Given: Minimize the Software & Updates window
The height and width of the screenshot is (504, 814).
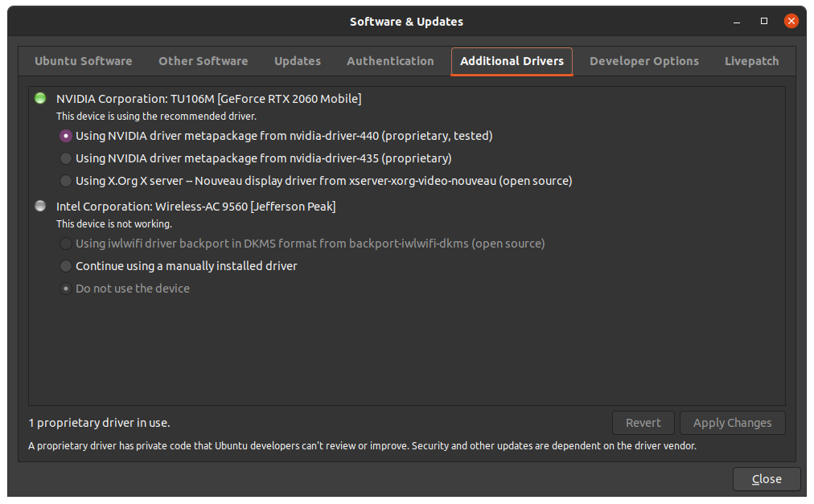Looking at the screenshot, I should (x=736, y=21).
